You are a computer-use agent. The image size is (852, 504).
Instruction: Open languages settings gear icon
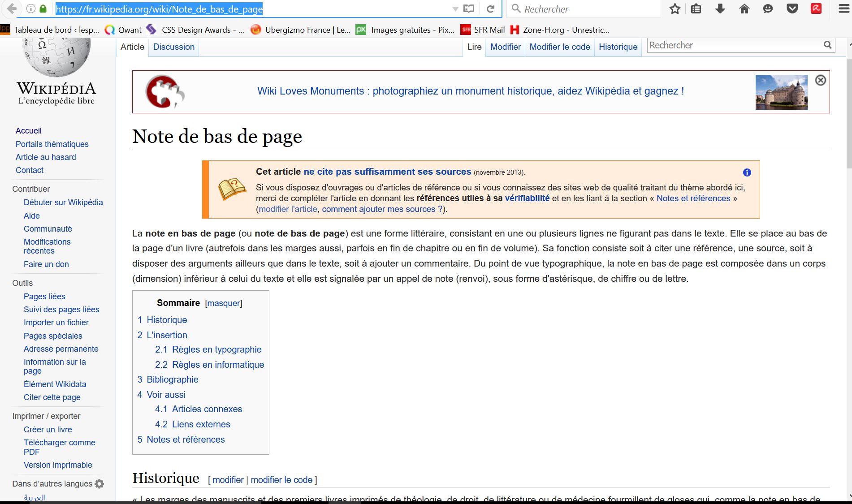tap(99, 484)
